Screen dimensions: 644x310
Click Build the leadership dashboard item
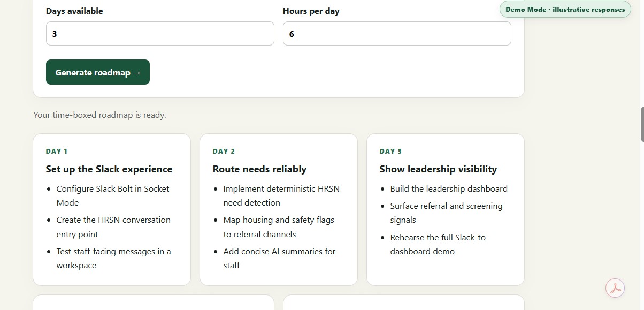click(x=449, y=188)
